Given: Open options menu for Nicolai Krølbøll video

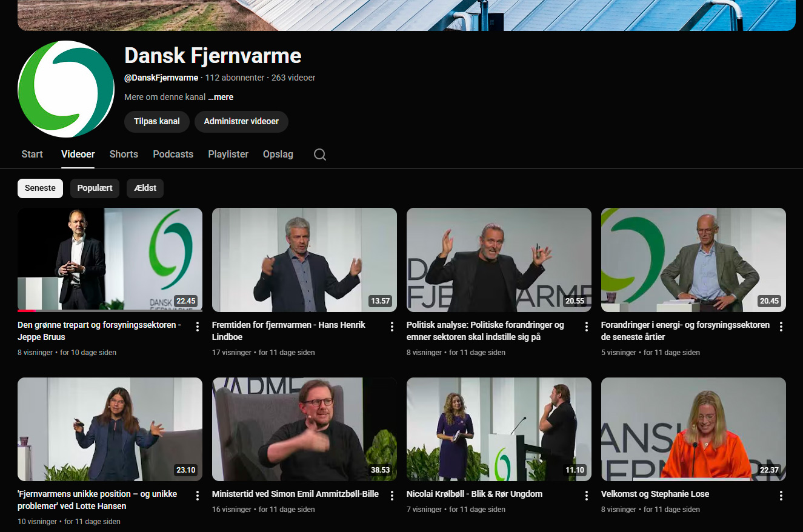Looking at the screenshot, I should click(587, 496).
